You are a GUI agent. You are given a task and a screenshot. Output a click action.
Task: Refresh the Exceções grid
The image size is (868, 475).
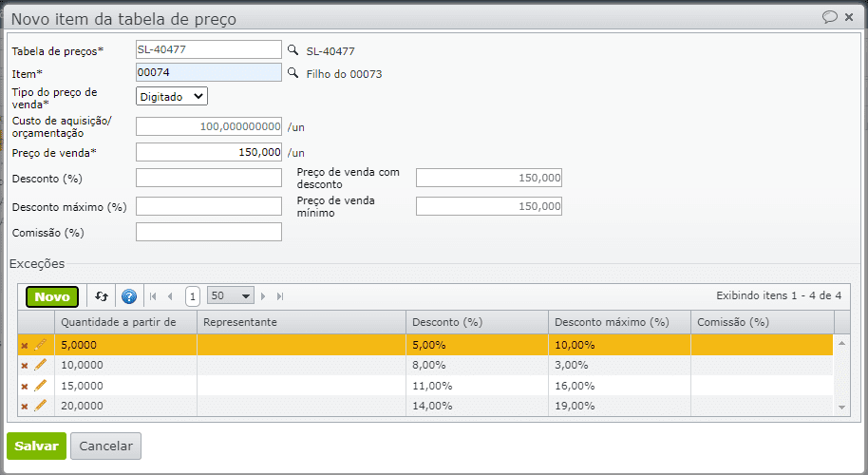(x=102, y=296)
